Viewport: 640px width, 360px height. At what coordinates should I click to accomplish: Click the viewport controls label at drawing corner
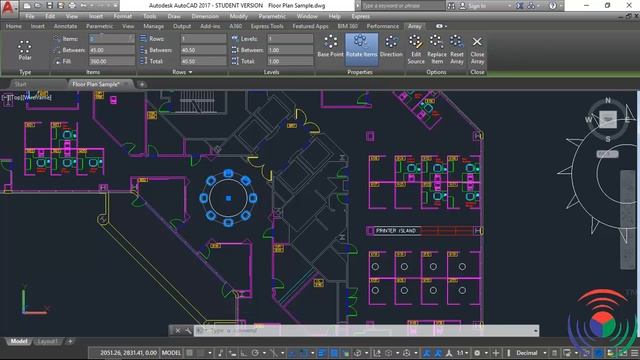tap(27, 98)
